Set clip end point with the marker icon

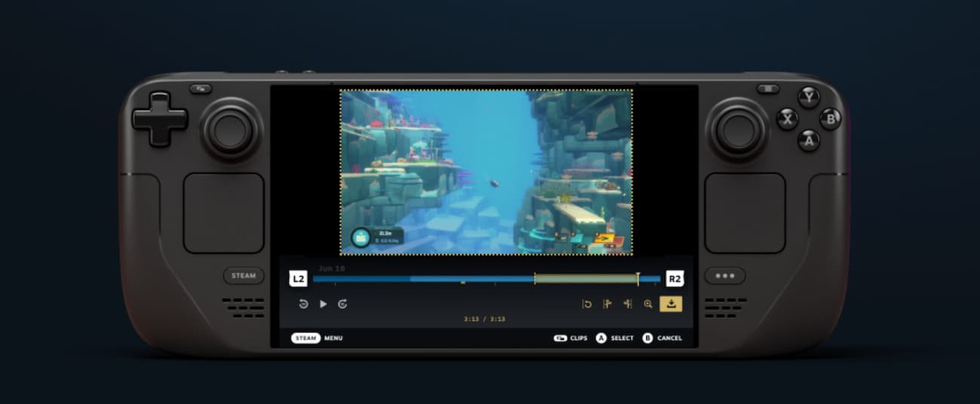(x=627, y=304)
